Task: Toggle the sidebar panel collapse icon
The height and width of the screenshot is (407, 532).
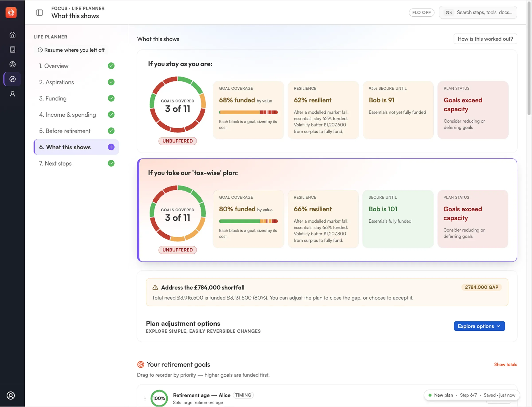Action: 39,12
